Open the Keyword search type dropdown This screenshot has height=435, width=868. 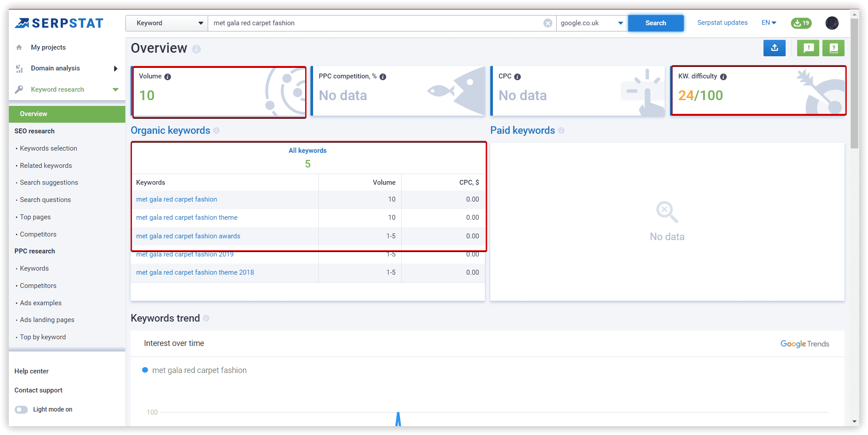coord(167,23)
